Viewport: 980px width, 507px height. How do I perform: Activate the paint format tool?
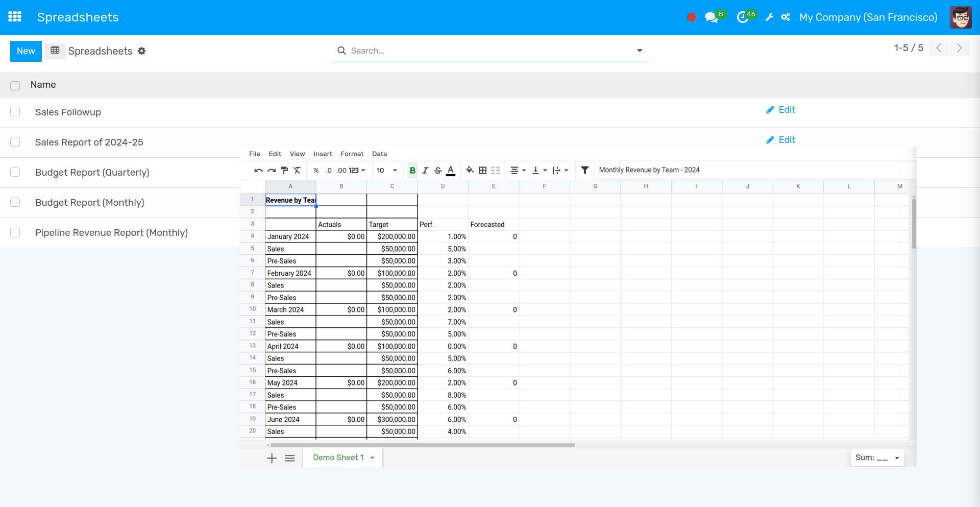pyautogui.click(x=284, y=171)
